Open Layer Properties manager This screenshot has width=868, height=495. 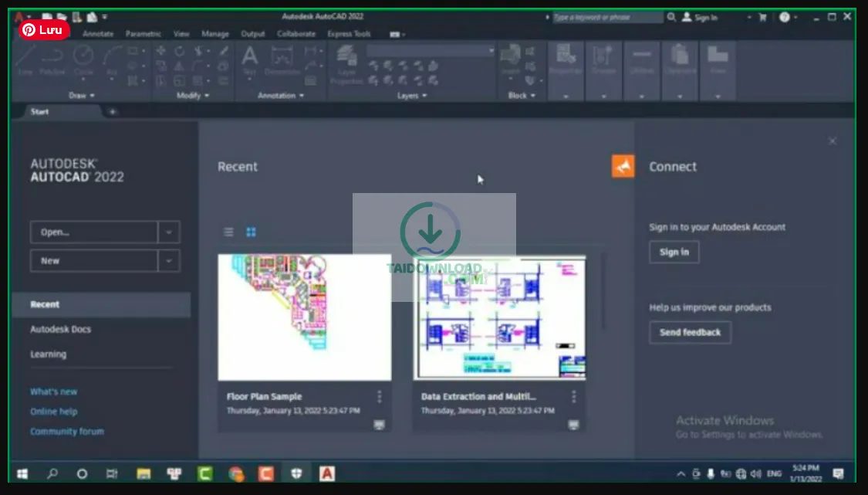[x=346, y=58]
